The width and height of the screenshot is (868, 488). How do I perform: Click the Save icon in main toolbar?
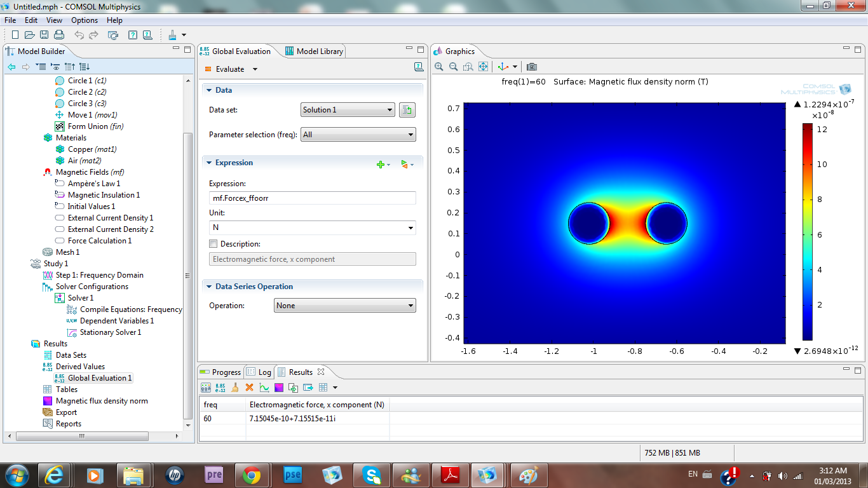[44, 35]
